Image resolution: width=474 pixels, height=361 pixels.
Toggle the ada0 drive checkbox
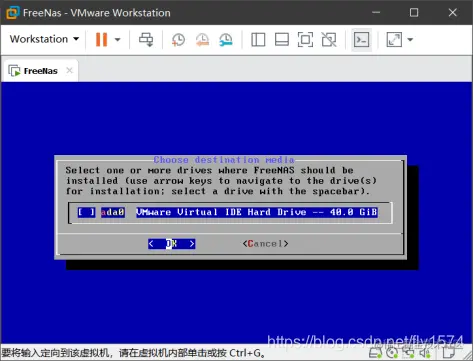pyautogui.click(x=86, y=212)
